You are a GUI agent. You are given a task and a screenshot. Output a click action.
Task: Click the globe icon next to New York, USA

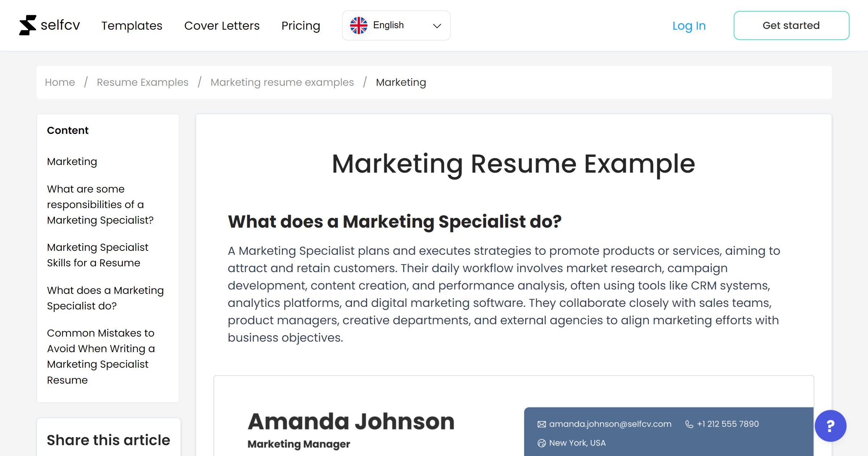(541, 443)
